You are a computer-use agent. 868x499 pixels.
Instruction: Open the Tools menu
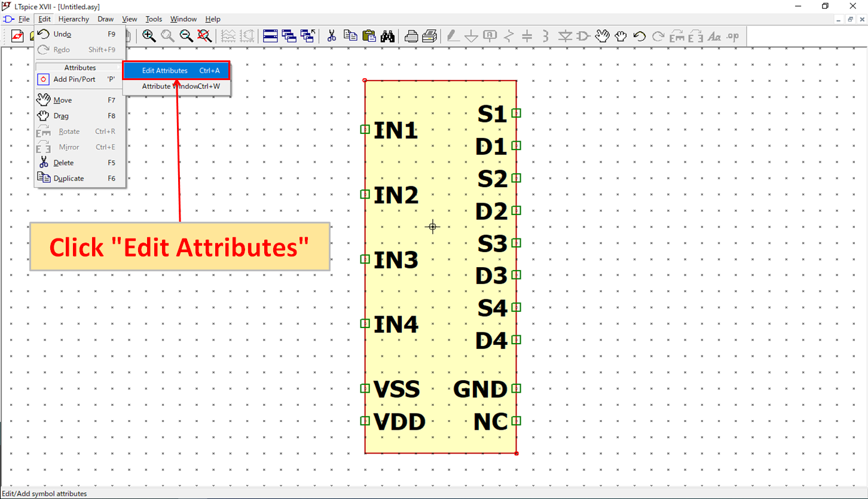pos(154,19)
